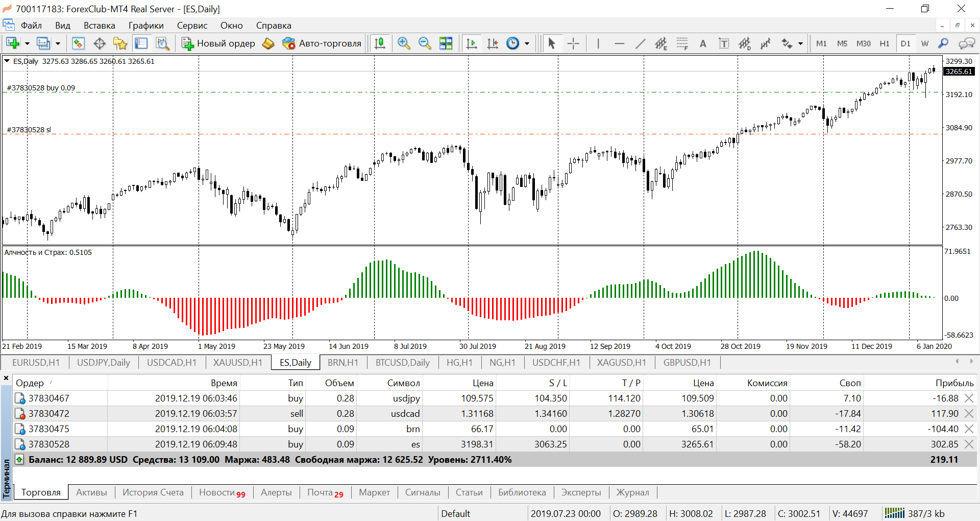980x521 pixels.
Task: Select the horizontal line drawing tool
Action: coord(619,43)
